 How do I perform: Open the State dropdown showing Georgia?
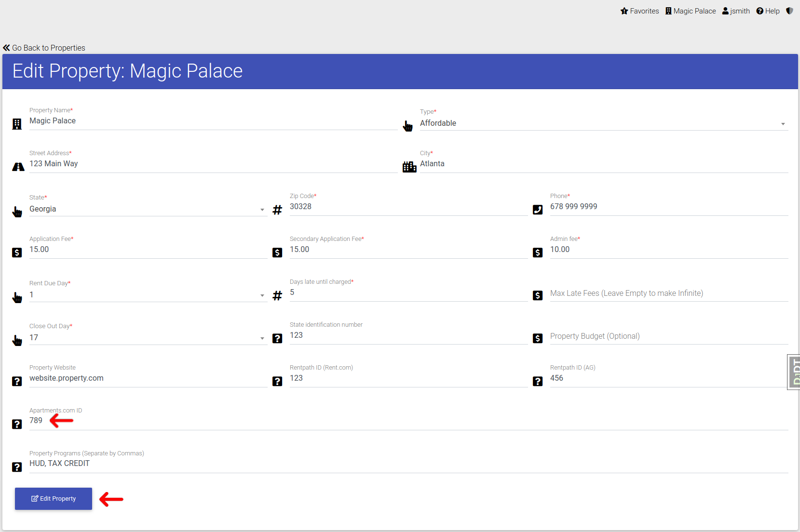coord(148,209)
